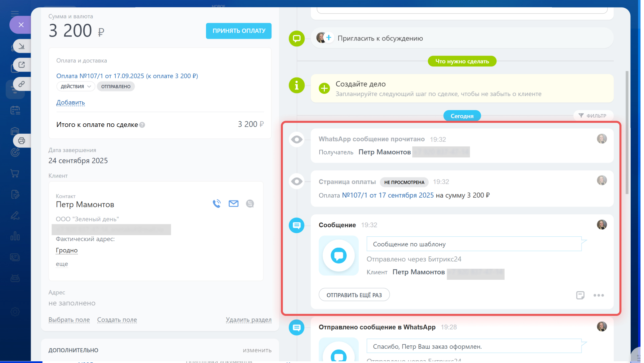Click Пригласить к обсуждению
The width and height of the screenshot is (644, 363).
click(380, 38)
